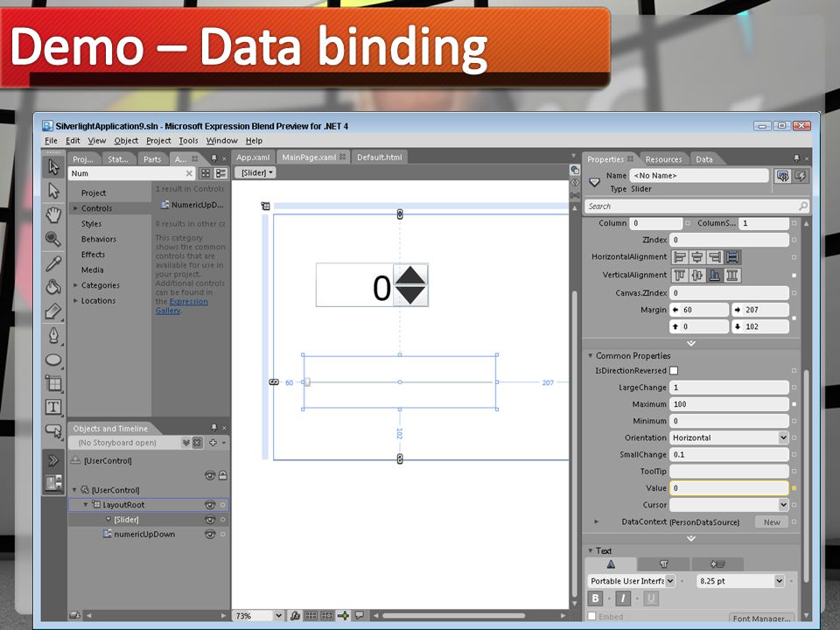Activate the Zoom magnifier tool
Image resolution: width=840 pixels, height=630 pixels.
[53, 239]
